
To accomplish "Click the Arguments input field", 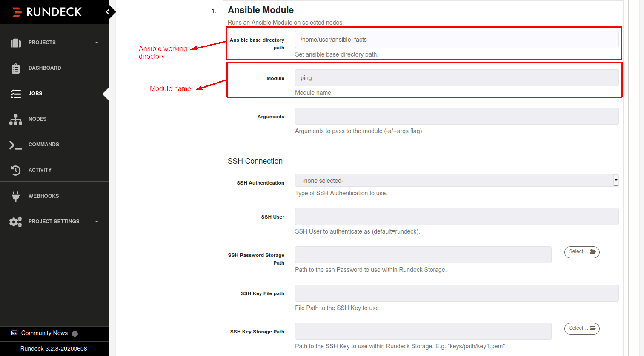I will [x=457, y=116].
